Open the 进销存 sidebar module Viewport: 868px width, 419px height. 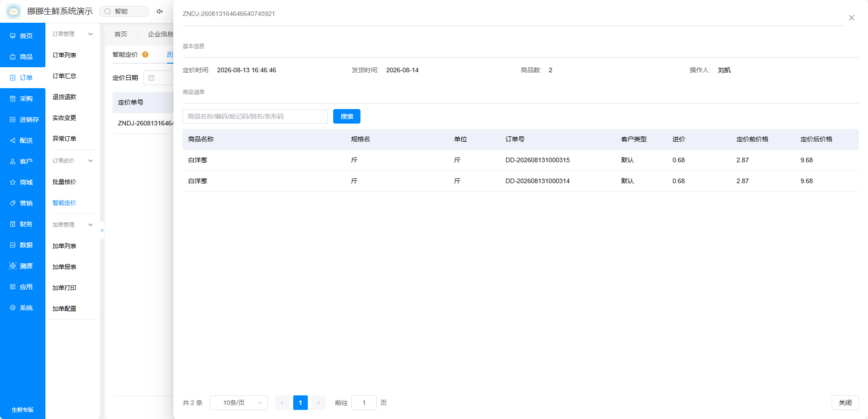click(x=22, y=120)
